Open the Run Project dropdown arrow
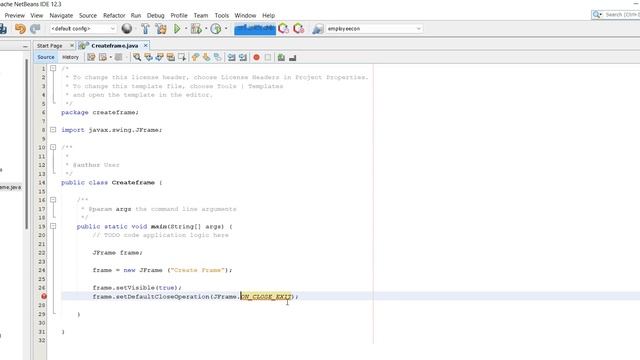The width and height of the screenshot is (640, 360). tap(186, 29)
